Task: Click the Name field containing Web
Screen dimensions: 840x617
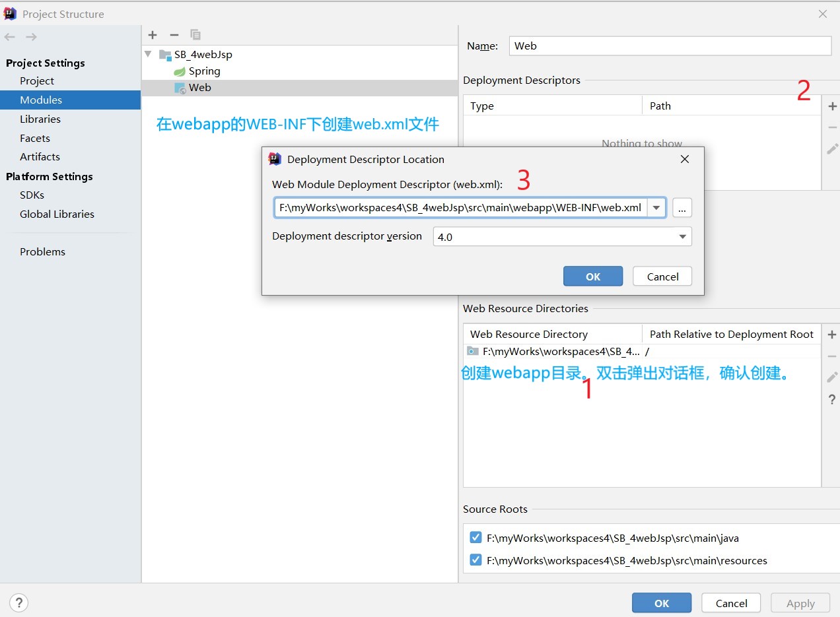Action: 670,46
